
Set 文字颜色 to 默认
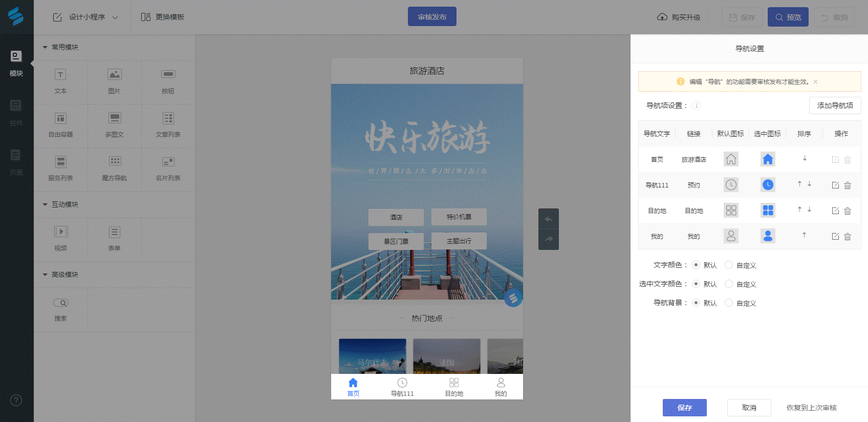(x=696, y=265)
